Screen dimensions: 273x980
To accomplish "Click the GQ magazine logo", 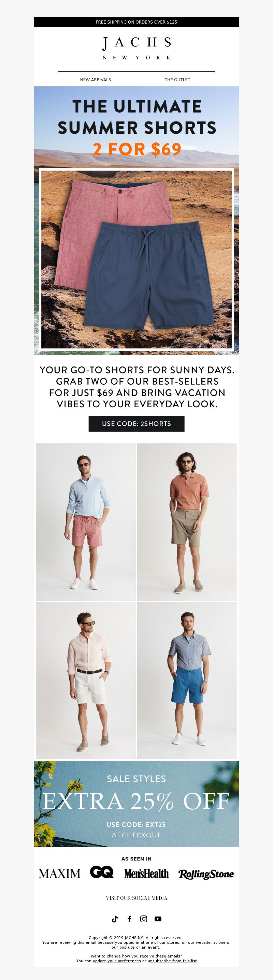I will pyautogui.click(x=101, y=872).
